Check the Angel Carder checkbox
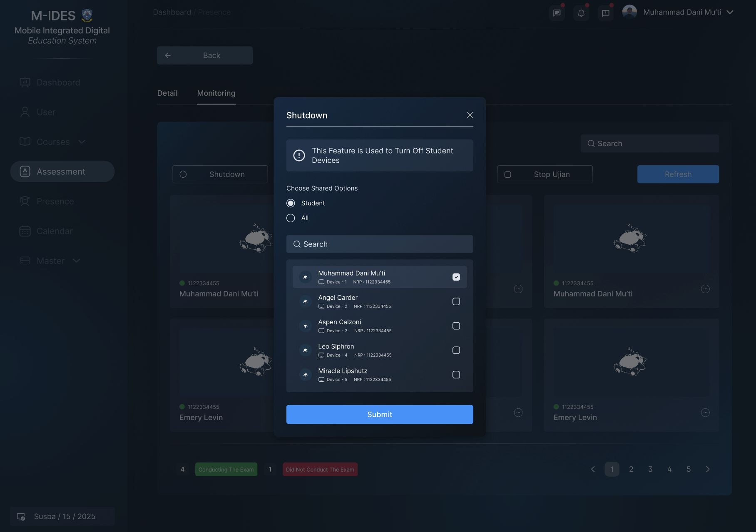The image size is (756, 532). (456, 301)
